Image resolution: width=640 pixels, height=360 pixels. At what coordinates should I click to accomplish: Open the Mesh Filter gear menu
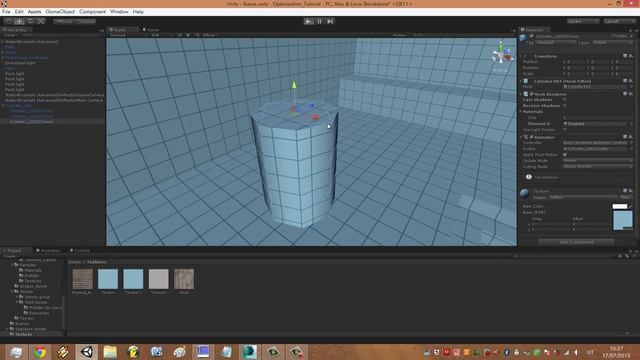pyautogui.click(x=631, y=81)
